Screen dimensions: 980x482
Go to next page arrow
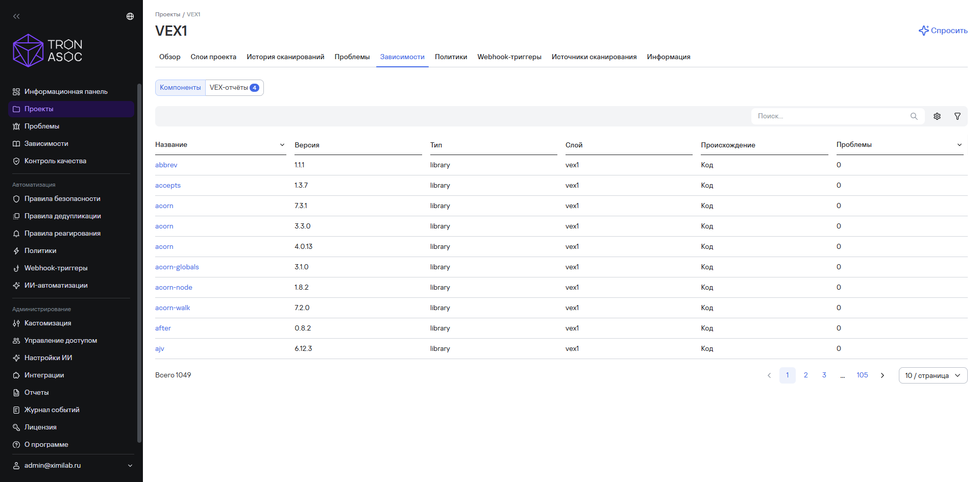click(882, 375)
